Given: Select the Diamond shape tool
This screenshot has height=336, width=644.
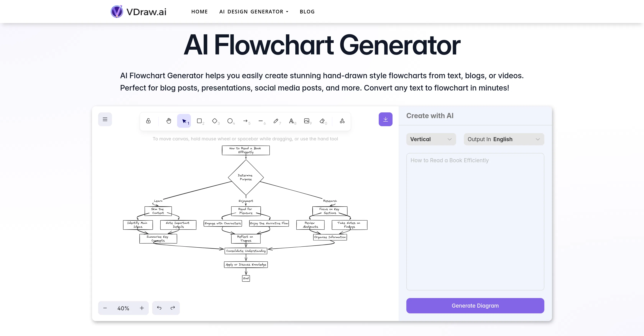Looking at the screenshot, I should 215,121.
